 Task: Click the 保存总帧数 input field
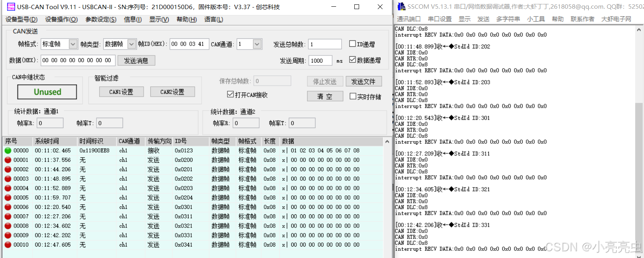(x=273, y=81)
